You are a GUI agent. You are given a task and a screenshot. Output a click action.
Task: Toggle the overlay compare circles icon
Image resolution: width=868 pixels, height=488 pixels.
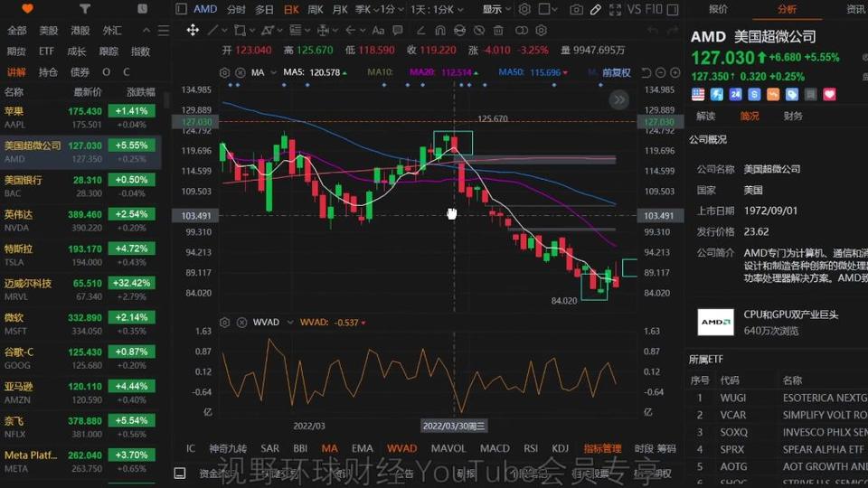pyautogui.click(x=522, y=30)
